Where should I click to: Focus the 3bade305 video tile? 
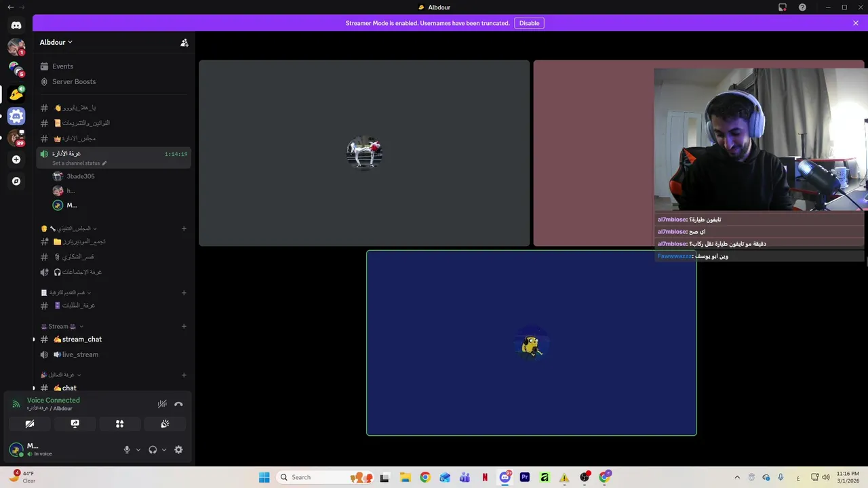tap(364, 153)
